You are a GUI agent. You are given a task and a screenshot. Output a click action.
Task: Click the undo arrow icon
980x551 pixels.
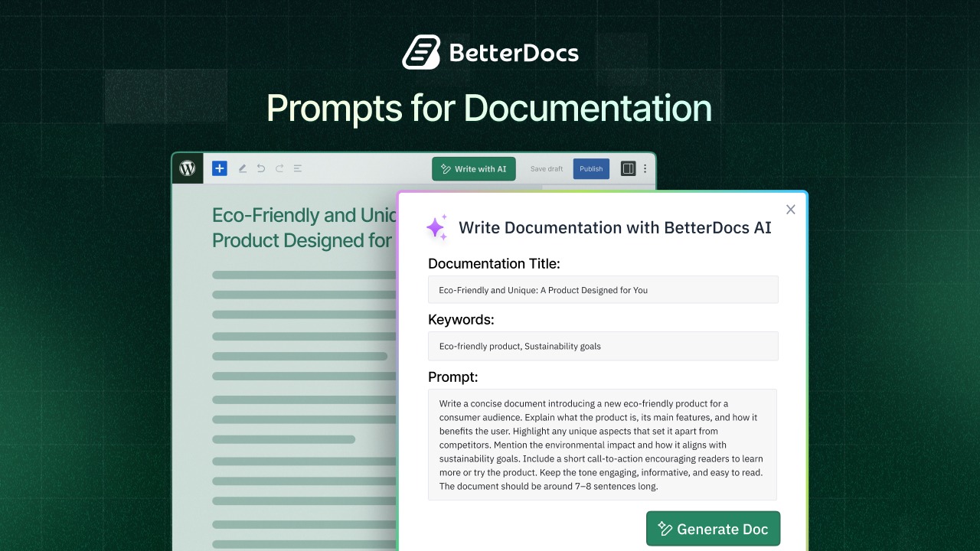tap(260, 168)
